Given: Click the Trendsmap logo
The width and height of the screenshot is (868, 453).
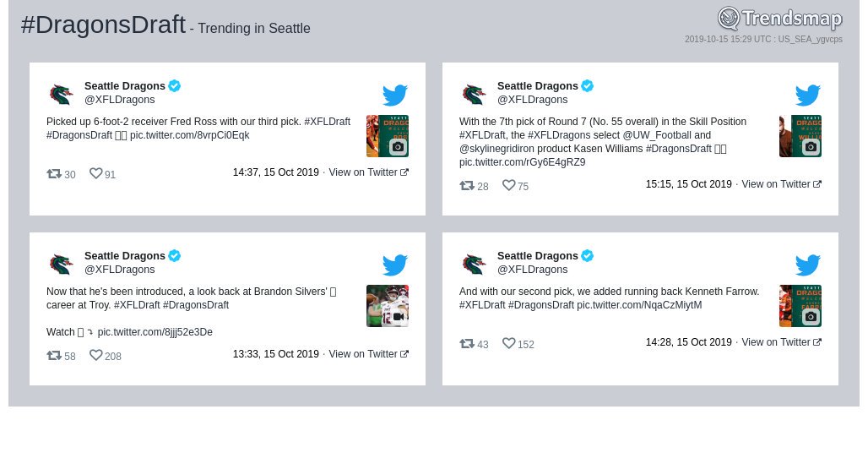Looking at the screenshot, I should 780,19.
